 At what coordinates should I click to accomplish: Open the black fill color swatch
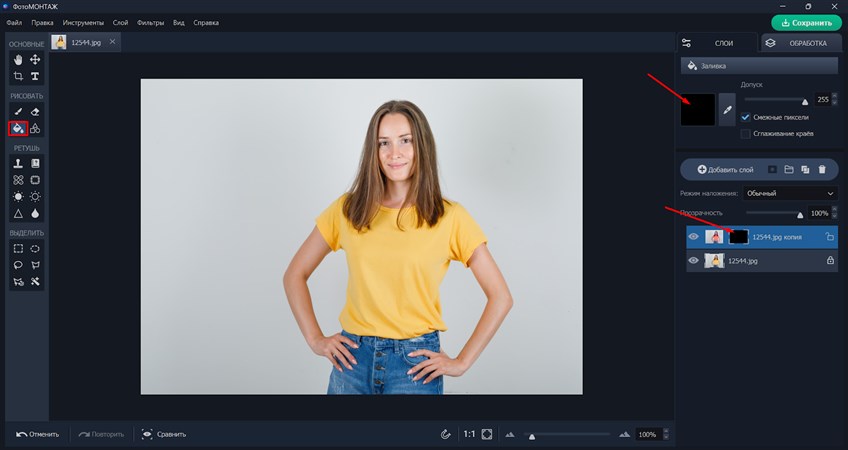click(x=697, y=109)
